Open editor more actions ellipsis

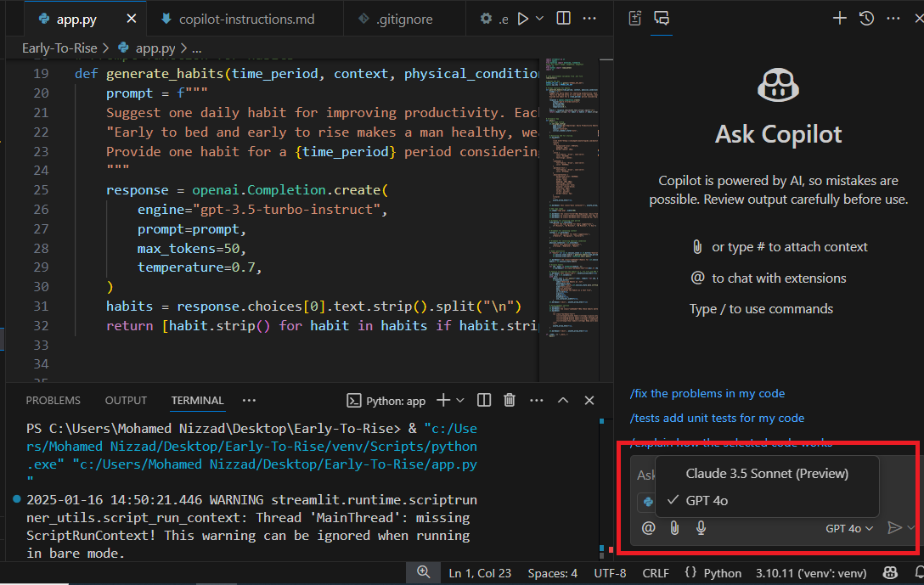click(x=589, y=19)
